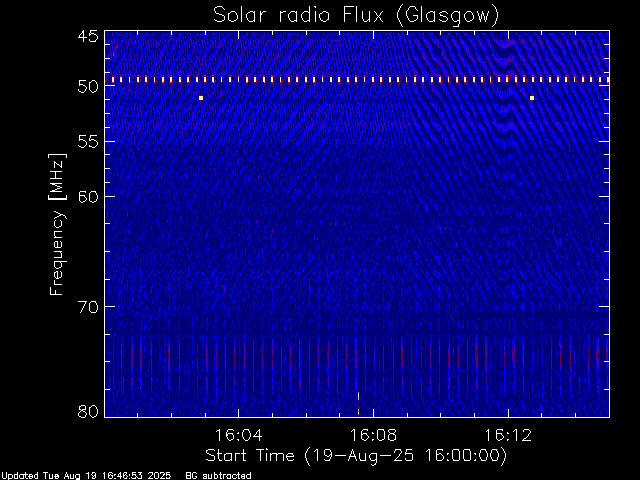Click the 50 frequency tick label

click(88, 86)
